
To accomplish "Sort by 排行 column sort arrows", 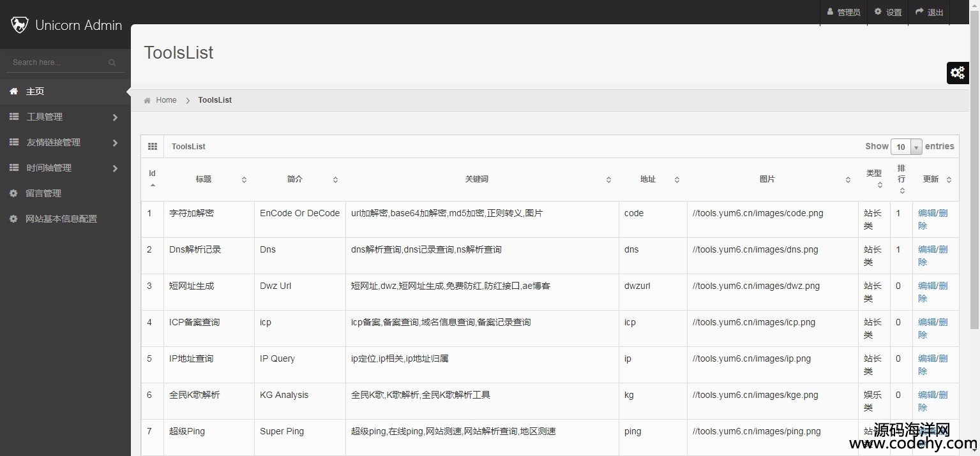I will (x=902, y=191).
